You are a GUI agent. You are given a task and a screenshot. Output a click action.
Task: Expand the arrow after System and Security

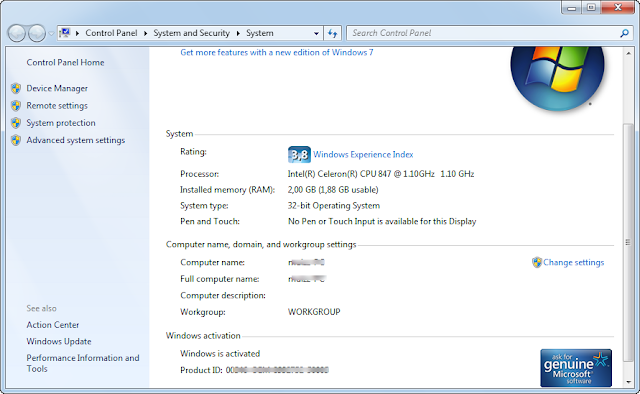[238, 33]
